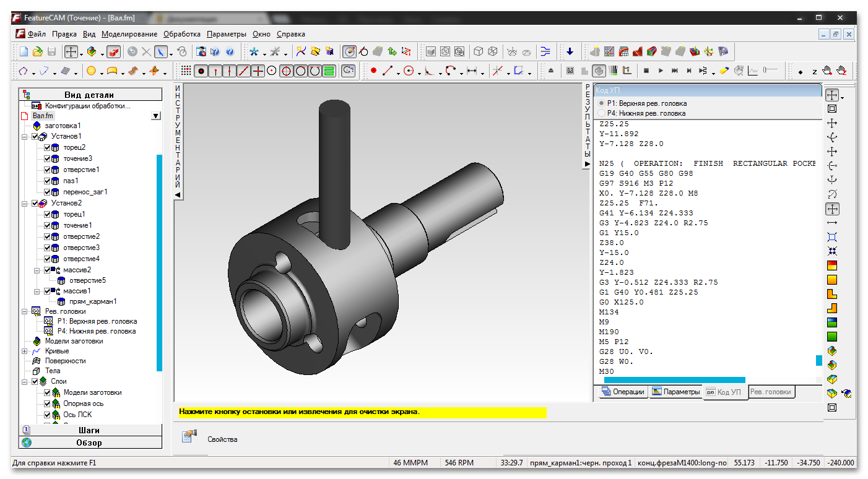Screen dimensions: 868x479
Task: Open the Обзор panel button
Action: (x=89, y=442)
